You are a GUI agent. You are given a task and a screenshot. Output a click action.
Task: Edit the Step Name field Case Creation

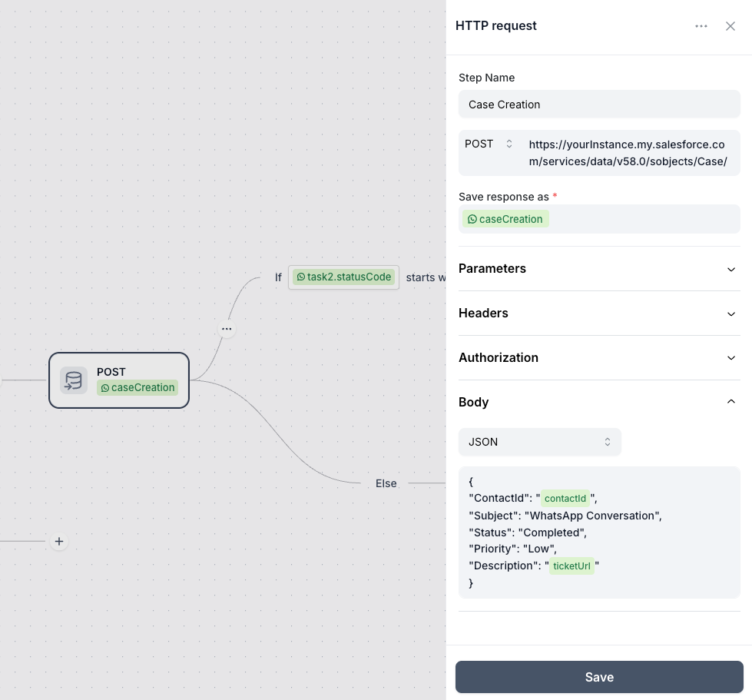click(599, 104)
